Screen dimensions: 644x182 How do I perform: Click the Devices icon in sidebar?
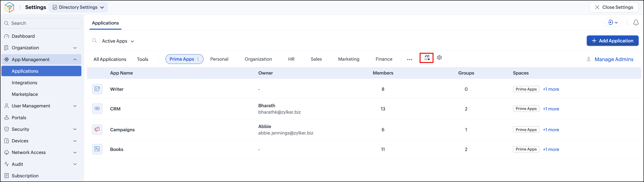point(7,141)
